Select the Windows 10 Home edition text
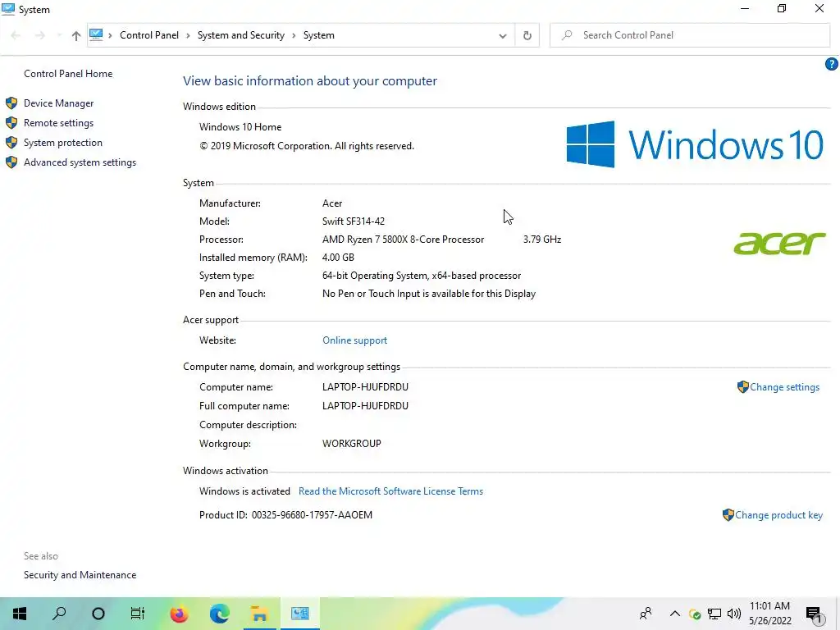This screenshot has width=840, height=630. click(x=240, y=127)
